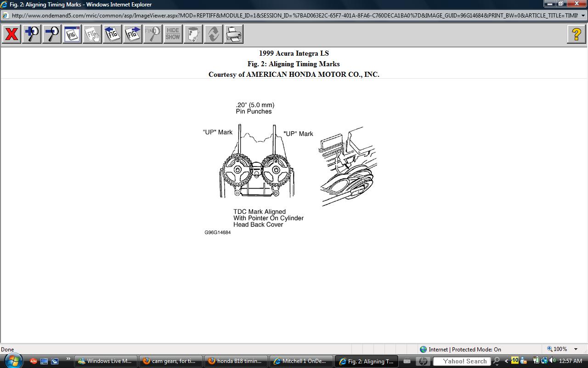Open help with the question mark icon
The height and width of the screenshot is (368, 588).
tap(576, 34)
